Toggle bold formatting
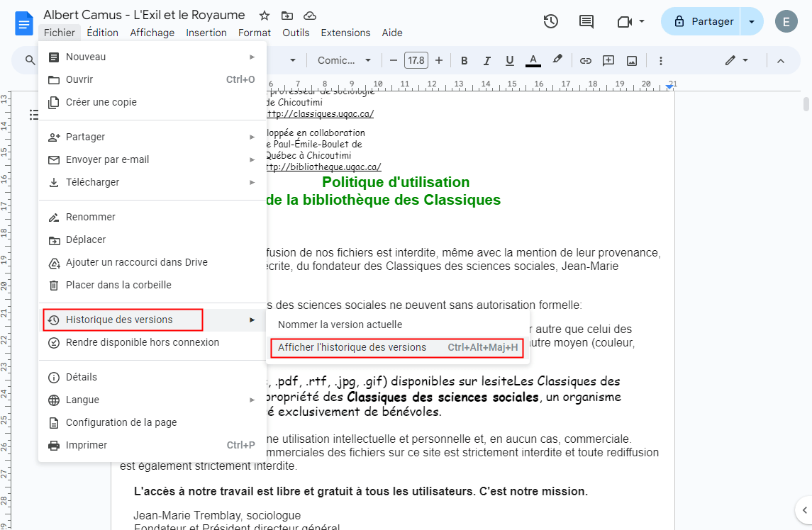812x530 pixels. (465, 61)
